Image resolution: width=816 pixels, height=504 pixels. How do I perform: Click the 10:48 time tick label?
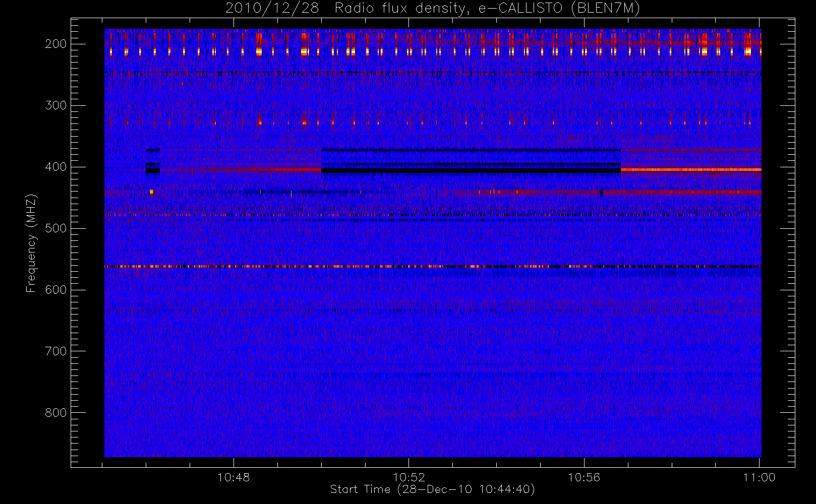[234, 477]
